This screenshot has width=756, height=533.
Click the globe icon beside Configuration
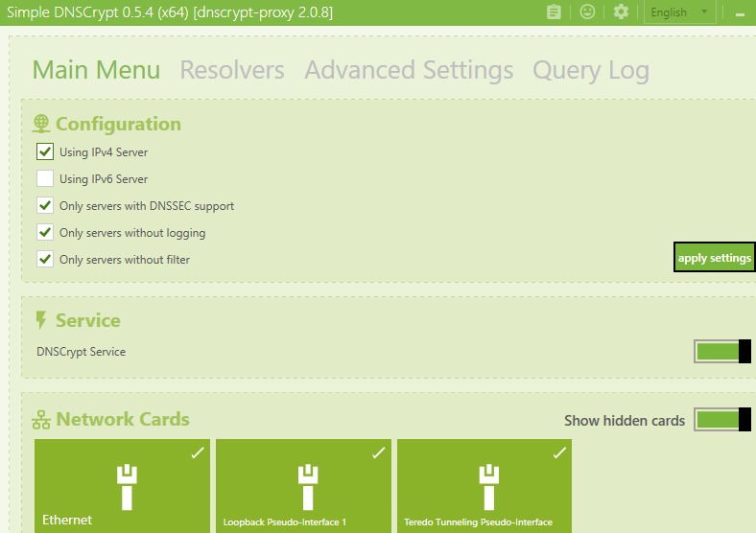pos(41,124)
